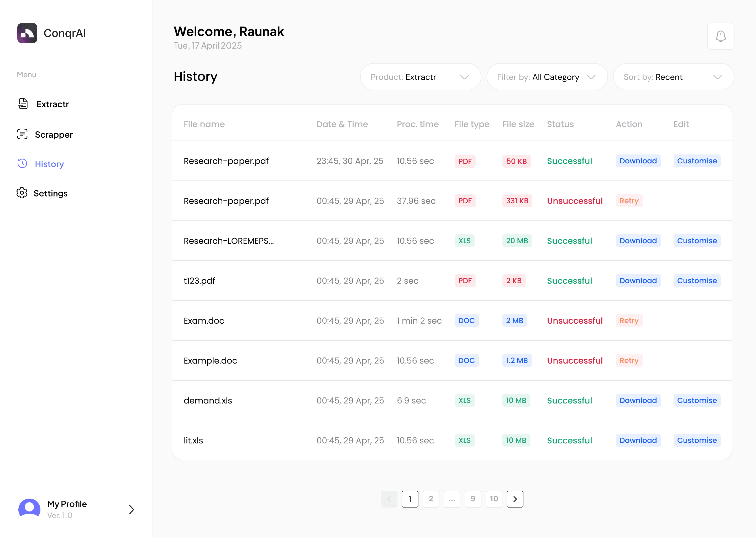Click the notification bell icon
The width and height of the screenshot is (756, 538).
point(720,36)
